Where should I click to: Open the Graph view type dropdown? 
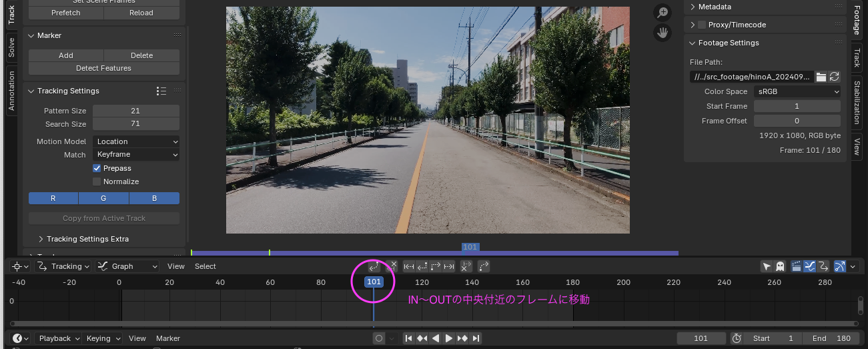pos(127,266)
